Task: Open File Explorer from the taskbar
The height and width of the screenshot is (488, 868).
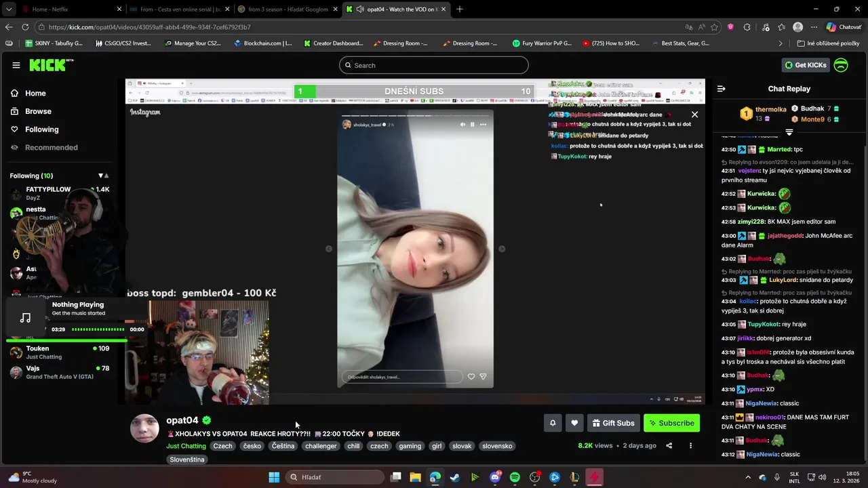Action: 415,477
